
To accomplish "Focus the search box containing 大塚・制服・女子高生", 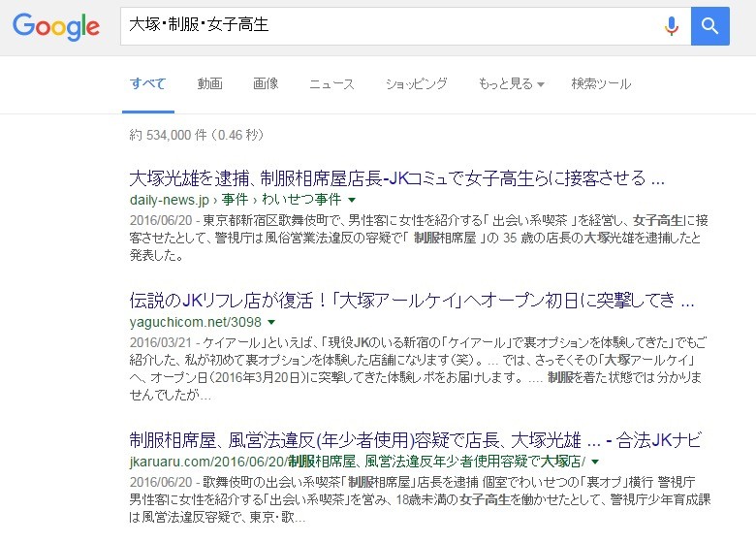I will pyautogui.click(x=405, y=26).
